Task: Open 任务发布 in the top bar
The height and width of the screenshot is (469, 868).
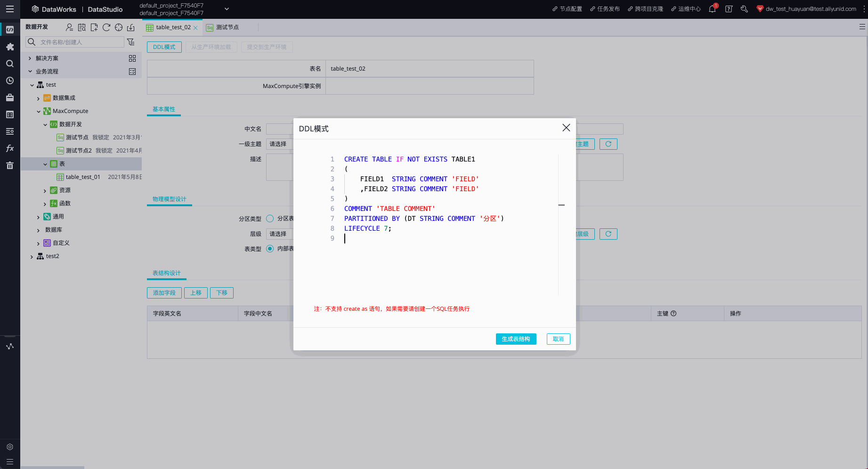Action: point(605,9)
